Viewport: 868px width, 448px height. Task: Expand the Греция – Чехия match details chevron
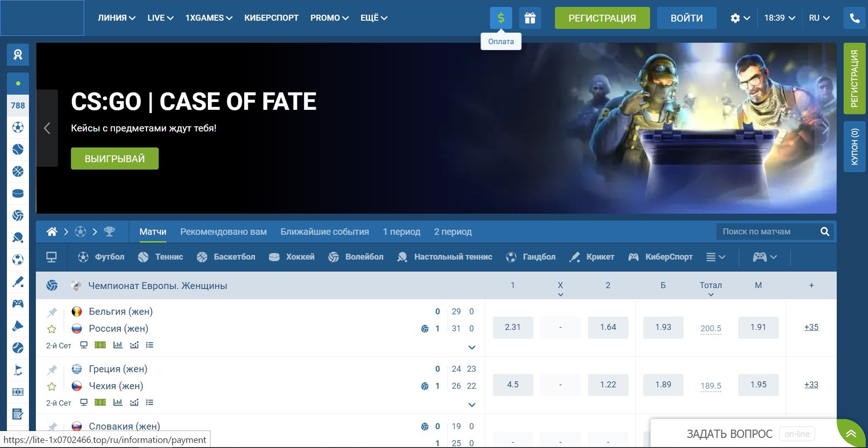pos(472,405)
